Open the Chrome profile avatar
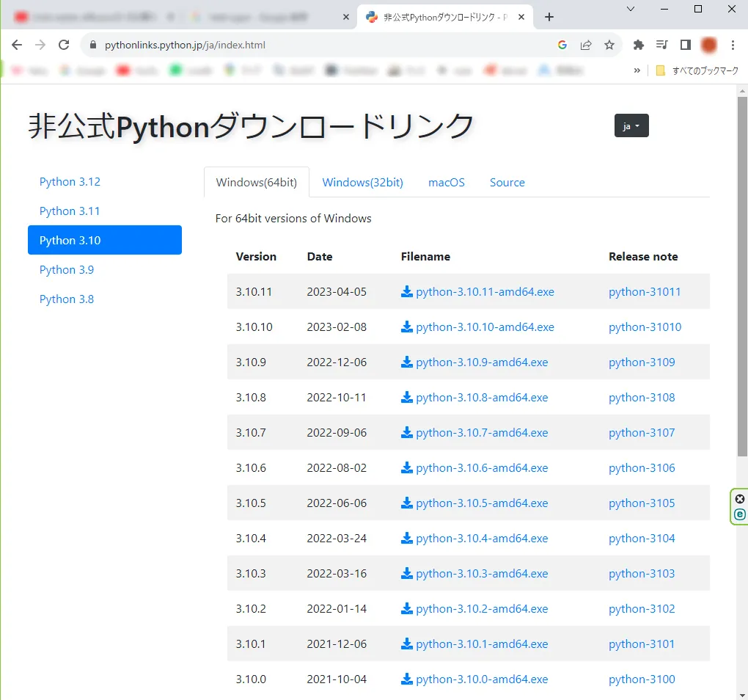Screen dimensions: 748x700 [x=709, y=45]
